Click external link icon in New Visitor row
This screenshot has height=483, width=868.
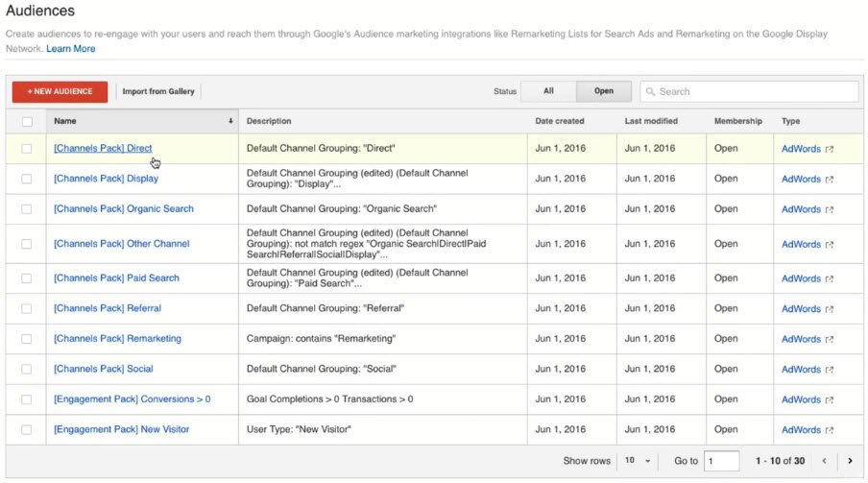[830, 430]
